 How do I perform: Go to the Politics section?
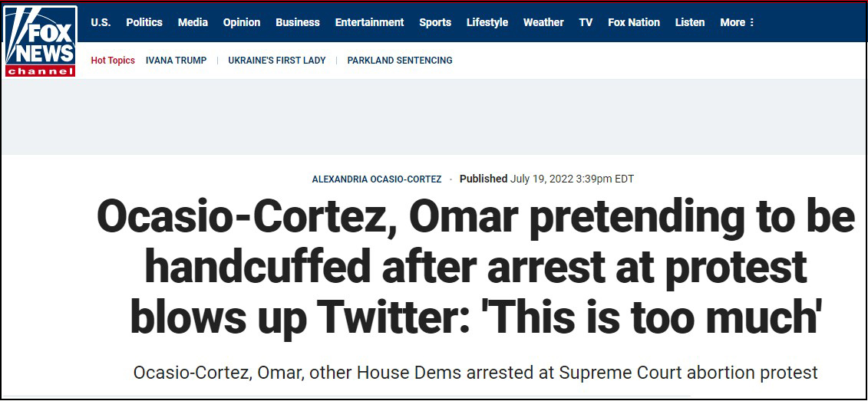click(144, 22)
